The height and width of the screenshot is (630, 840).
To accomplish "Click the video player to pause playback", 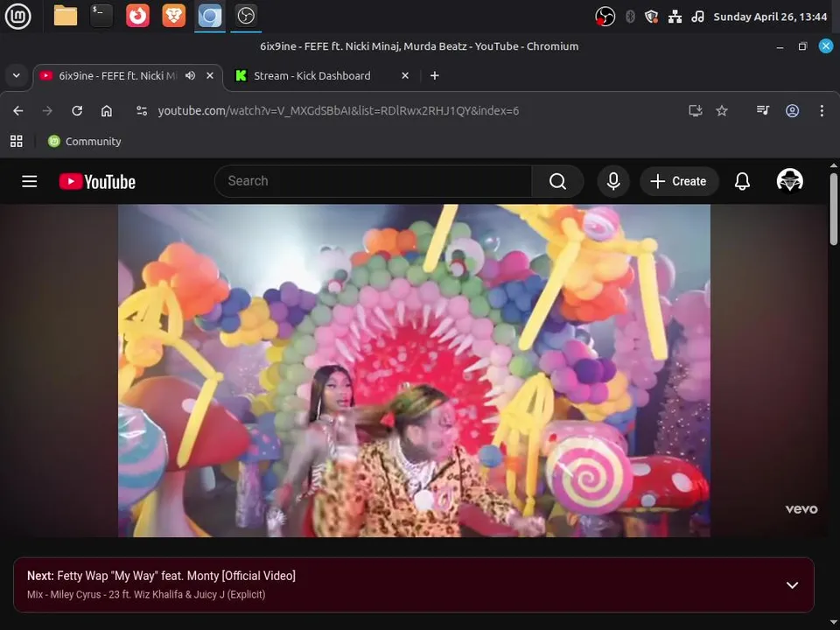I will coord(414,370).
